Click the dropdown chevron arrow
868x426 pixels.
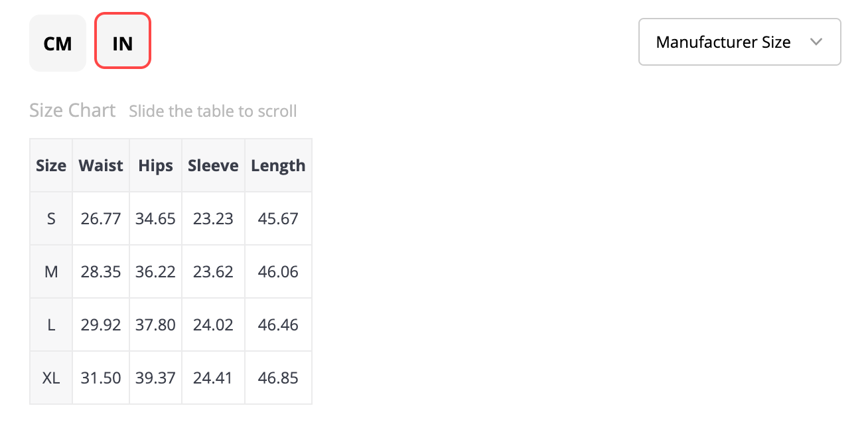coord(816,42)
